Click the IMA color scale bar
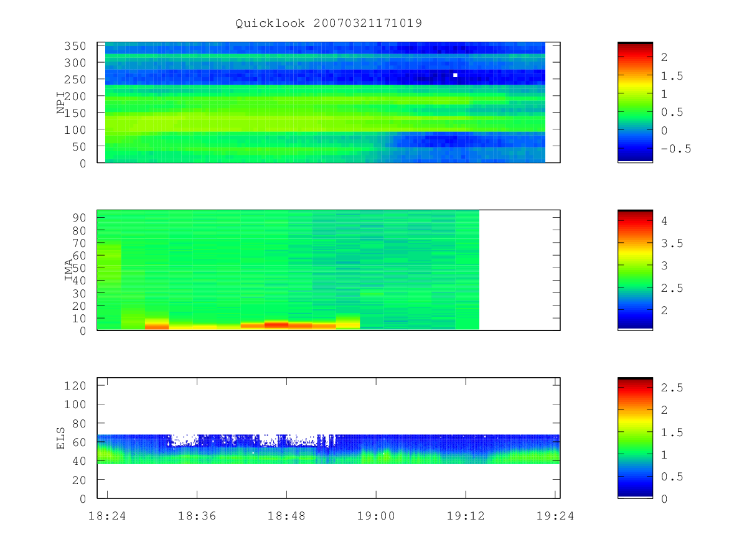 pyautogui.click(x=635, y=270)
